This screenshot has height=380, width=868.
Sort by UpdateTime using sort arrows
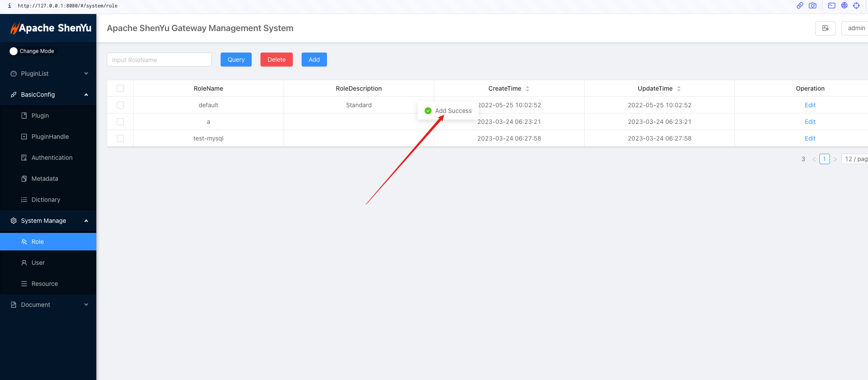(x=679, y=88)
